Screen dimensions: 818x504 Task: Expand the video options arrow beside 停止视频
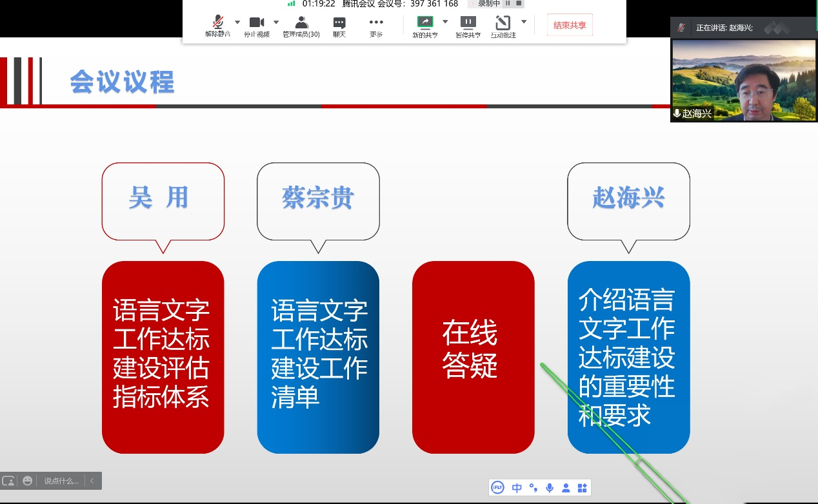point(276,22)
